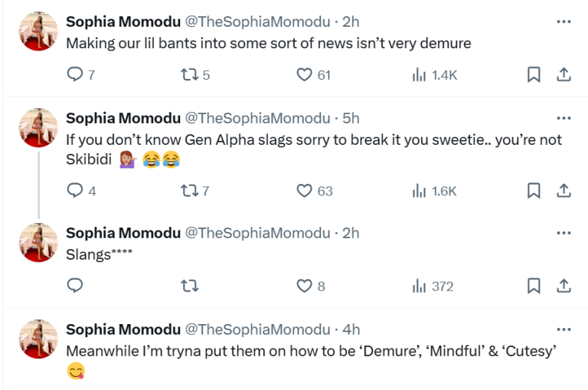Bookmark the 'Slangs****' correction tweet
Viewport: 588px width, 390px height.
534,286
